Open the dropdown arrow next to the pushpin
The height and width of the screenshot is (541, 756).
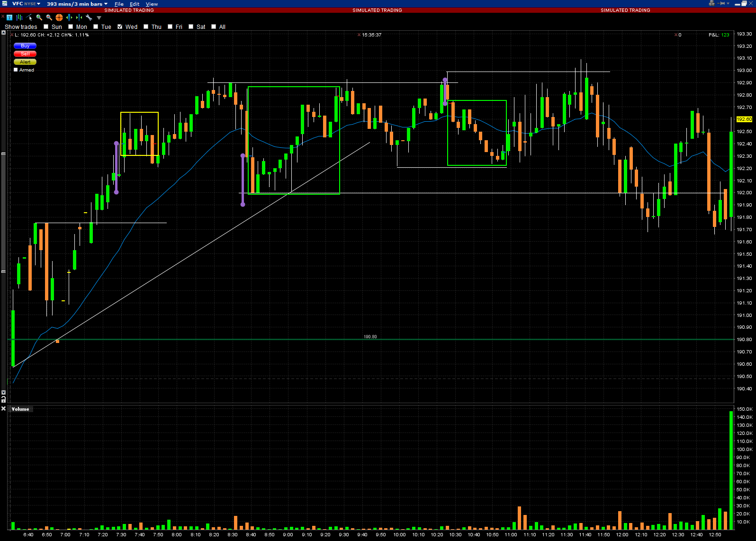pos(728,4)
